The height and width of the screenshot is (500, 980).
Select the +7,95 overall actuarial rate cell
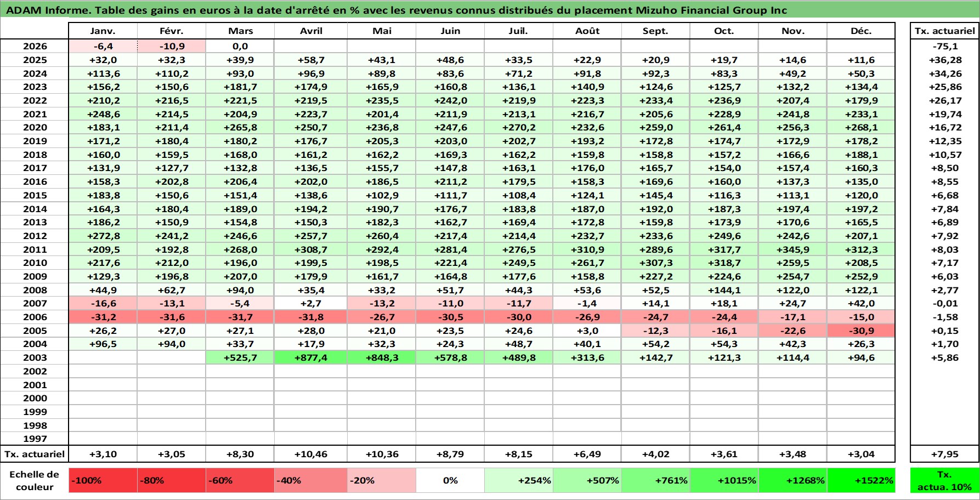click(944, 454)
